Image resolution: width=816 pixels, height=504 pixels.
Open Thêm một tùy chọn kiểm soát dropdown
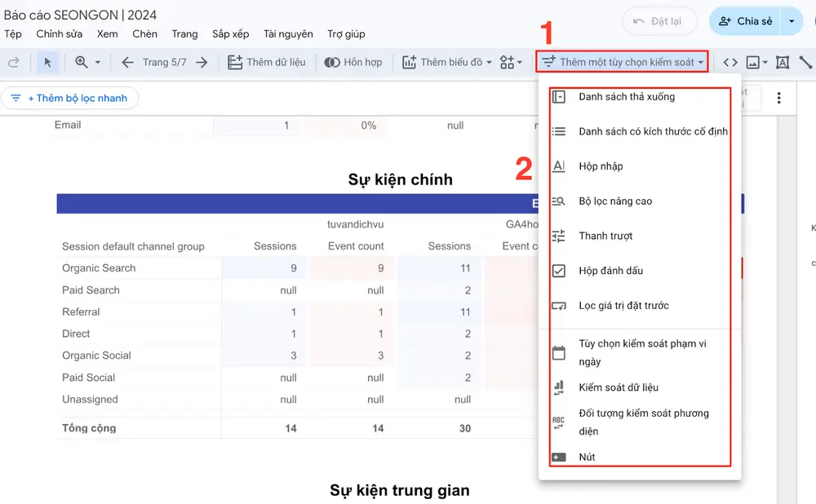coord(622,63)
